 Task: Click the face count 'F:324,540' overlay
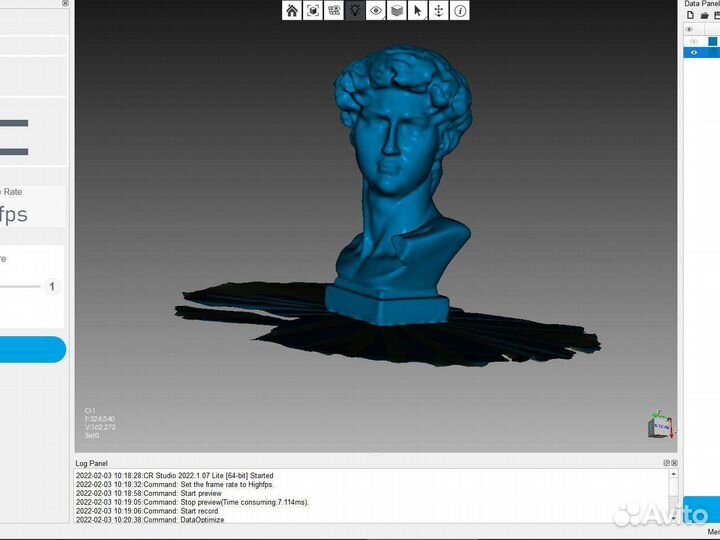point(100,419)
